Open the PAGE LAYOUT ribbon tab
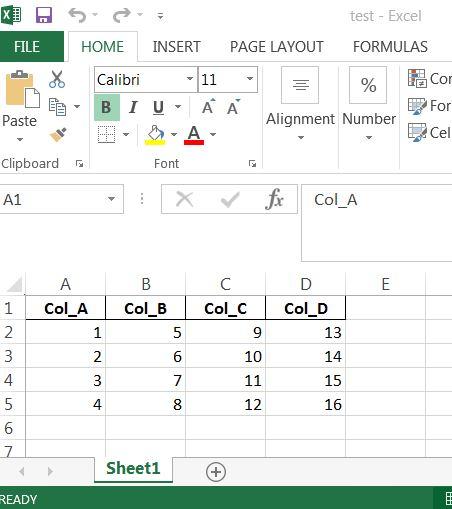The image size is (452, 509). (x=277, y=47)
